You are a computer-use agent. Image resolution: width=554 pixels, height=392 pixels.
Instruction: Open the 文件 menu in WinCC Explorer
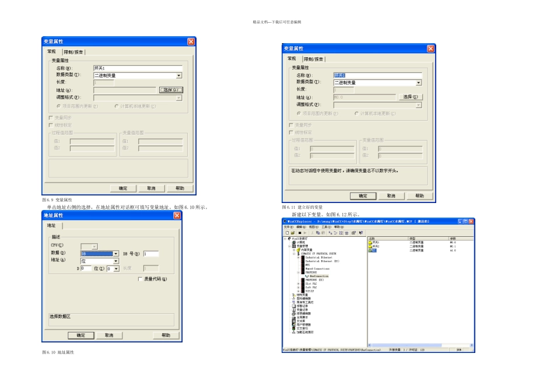click(289, 227)
